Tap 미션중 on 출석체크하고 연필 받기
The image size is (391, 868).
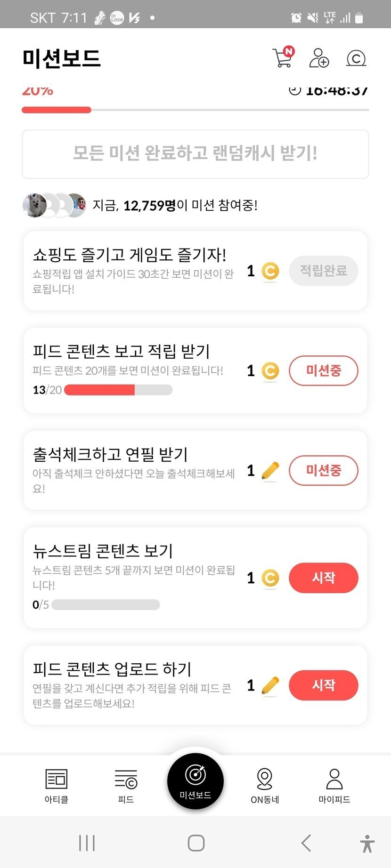(323, 470)
